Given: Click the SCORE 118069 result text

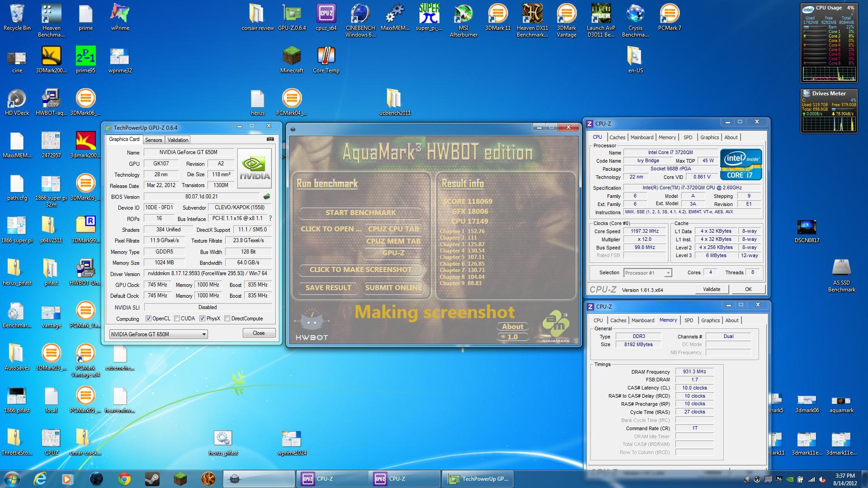Looking at the screenshot, I should (467, 202).
